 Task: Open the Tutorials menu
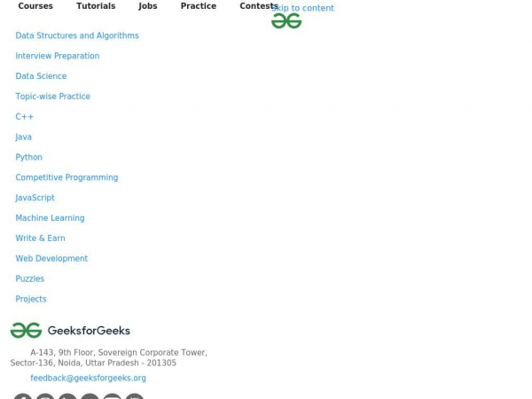96,6
